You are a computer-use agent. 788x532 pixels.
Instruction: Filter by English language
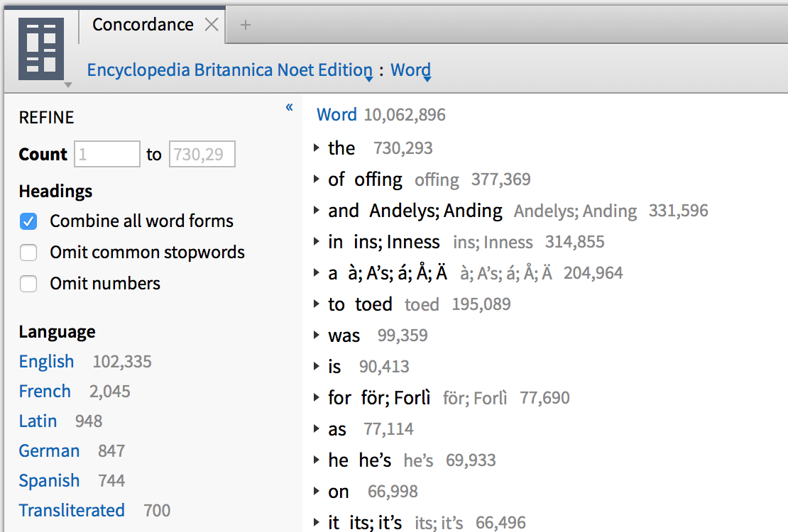(x=46, y=362)
